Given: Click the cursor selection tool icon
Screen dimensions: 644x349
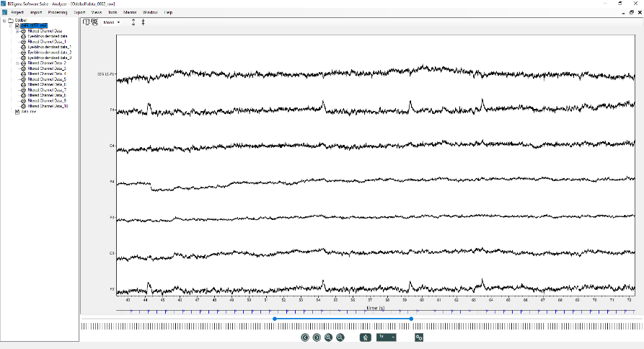Looking at the screenshot, I should [87, 22].
